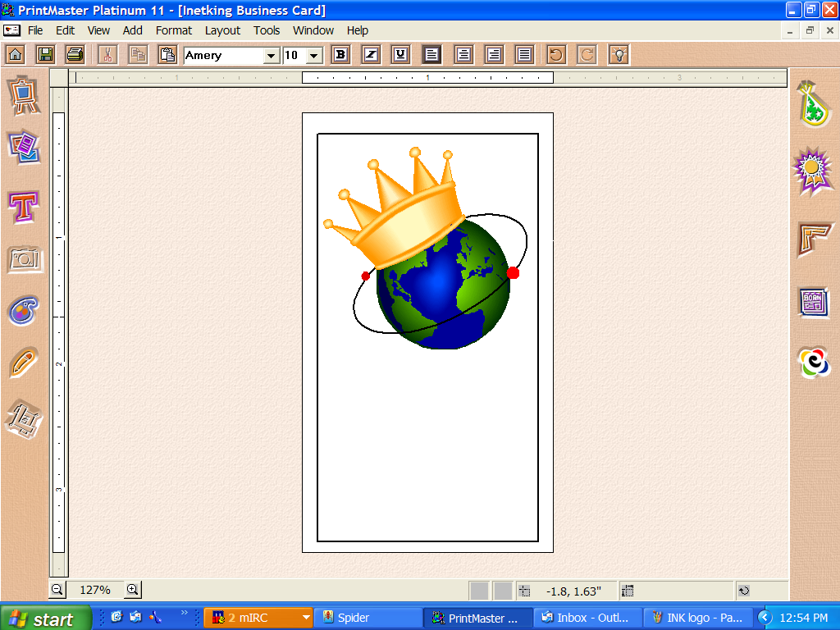Paste from clipboard with the clipboard icon

coord(167,55)
